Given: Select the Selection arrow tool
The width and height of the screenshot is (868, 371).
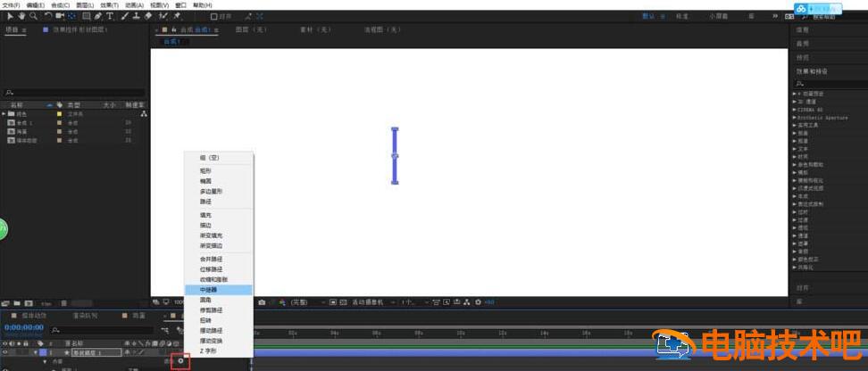Looking at the screenshot, I should pos(11,16).
